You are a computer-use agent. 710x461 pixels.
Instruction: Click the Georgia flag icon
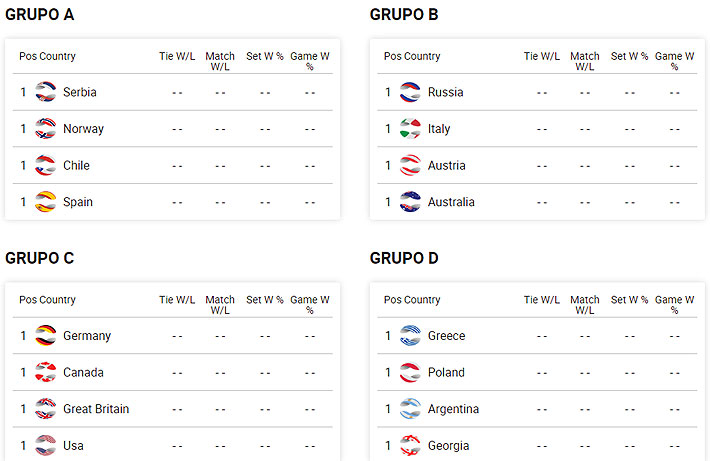coord(410,446)
